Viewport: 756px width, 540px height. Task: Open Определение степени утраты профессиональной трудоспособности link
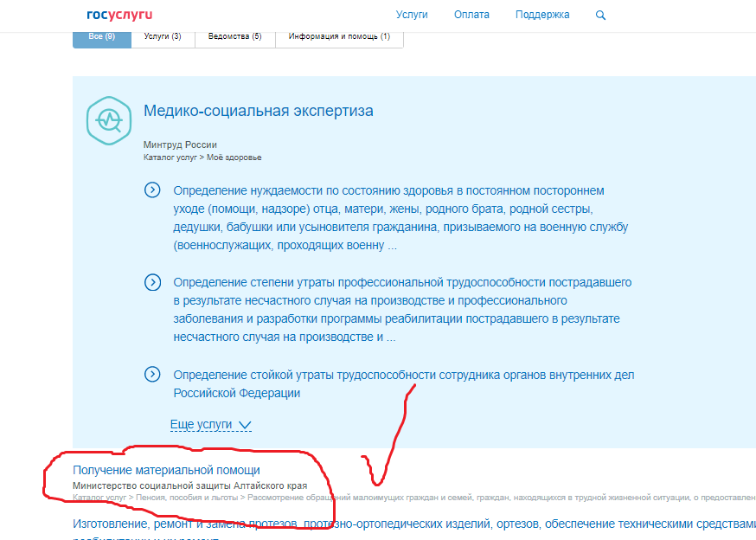[x=402, y=309]
